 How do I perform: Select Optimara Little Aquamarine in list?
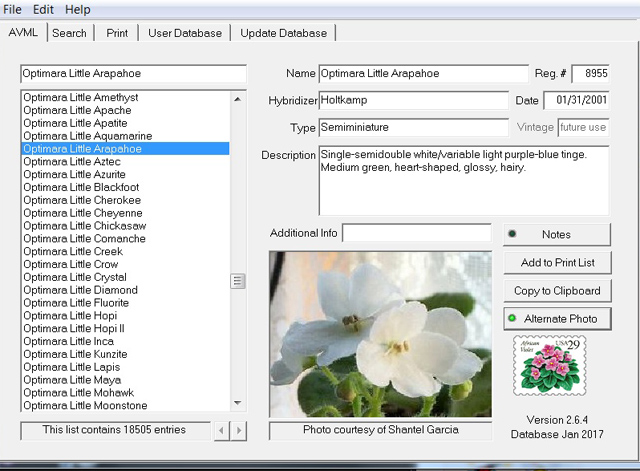(125, 136)
